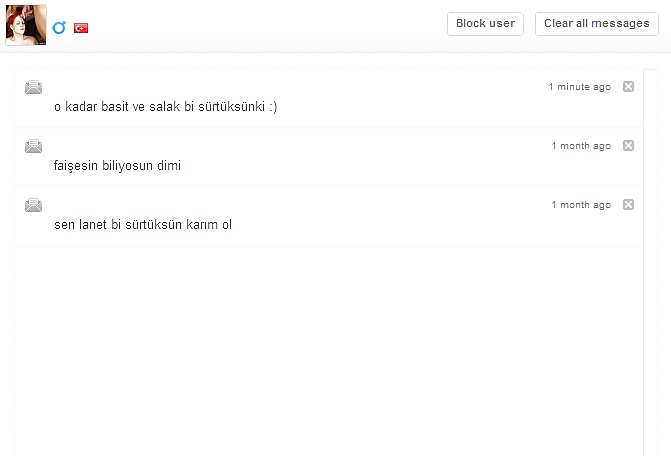
Task: Click the Turkish flag icon
Action: 81,28
